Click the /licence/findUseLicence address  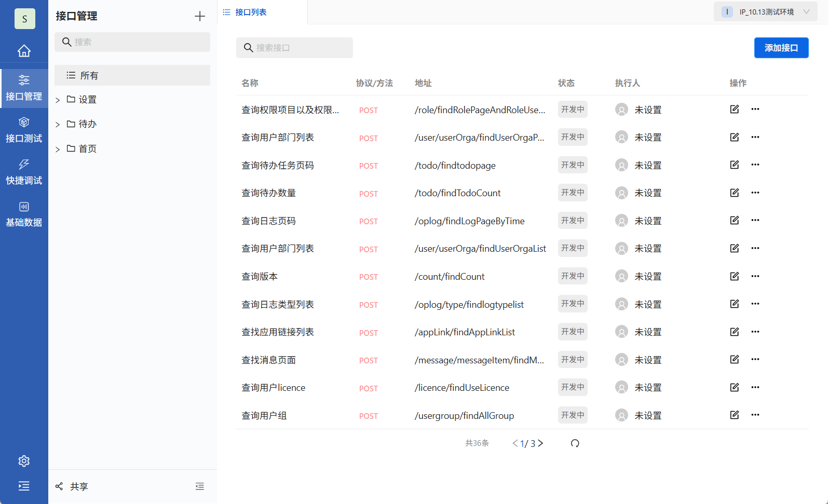461,388
